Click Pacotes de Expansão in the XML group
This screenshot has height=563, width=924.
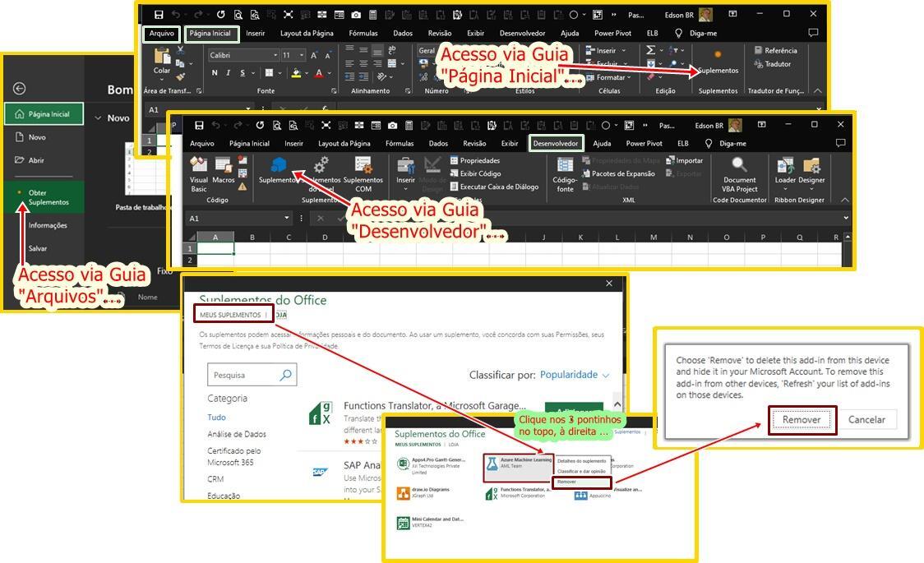(x=618, y=173)
